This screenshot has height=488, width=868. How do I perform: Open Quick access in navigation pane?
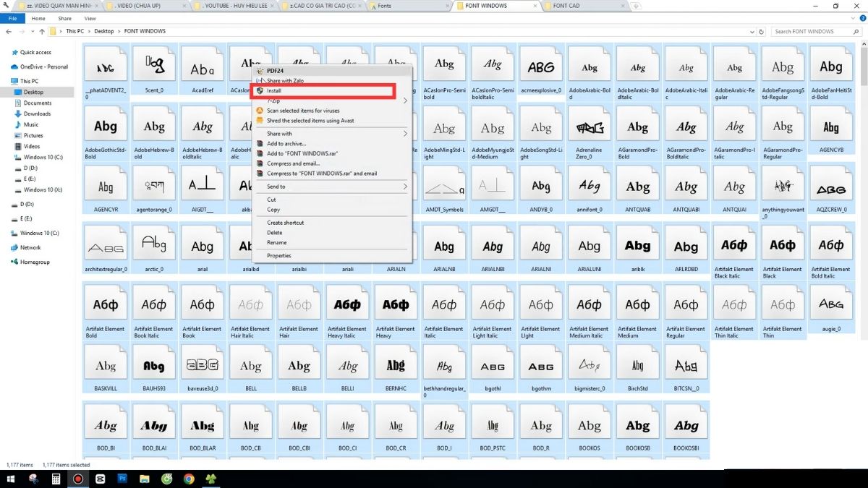point(35,52)
